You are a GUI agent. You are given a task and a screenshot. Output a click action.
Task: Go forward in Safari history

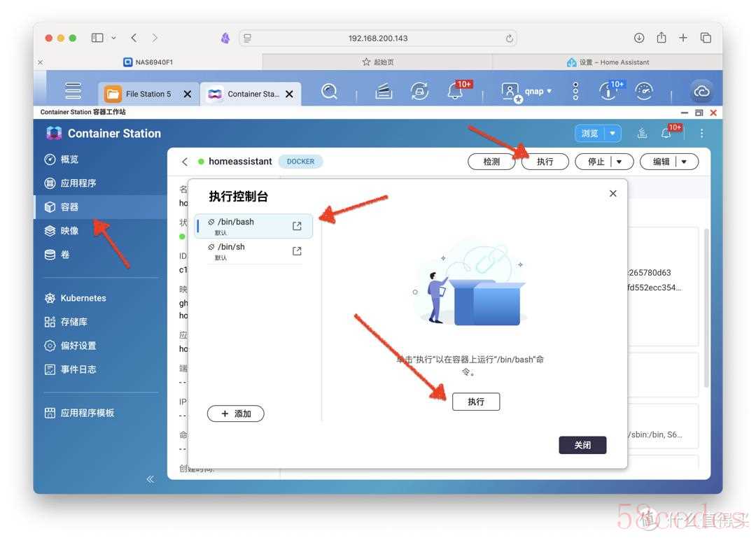154,38
